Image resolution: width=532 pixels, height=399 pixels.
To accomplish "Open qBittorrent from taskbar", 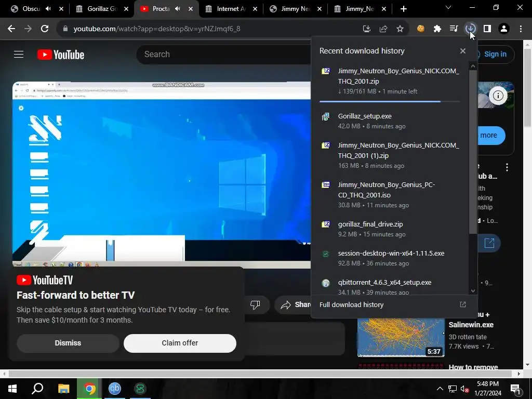I will 115,389.
